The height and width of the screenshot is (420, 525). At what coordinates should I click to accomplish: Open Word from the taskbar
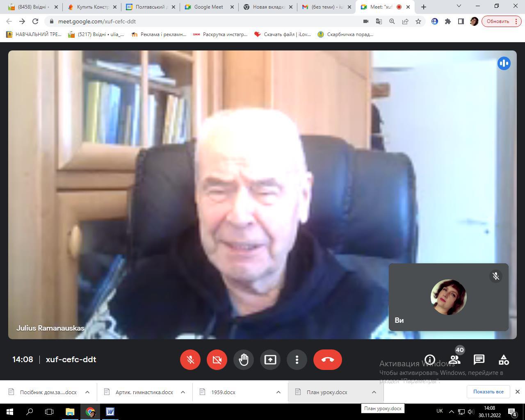pyautogui.click(x=110, y=412)
